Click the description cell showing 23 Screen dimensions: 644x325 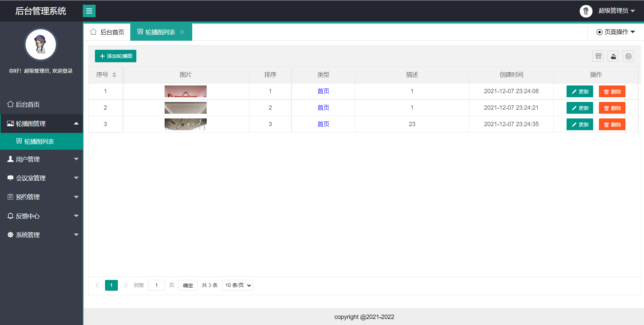tap(412, 124)
